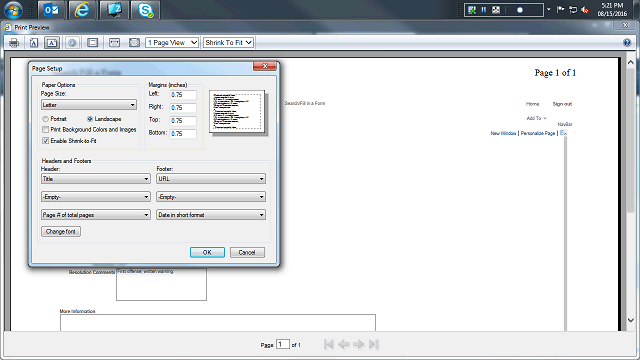Image resolution: width=640 pixels, height=360 pixels.
Task: Click the Sign out link in preview
Action: pos(562,104)
